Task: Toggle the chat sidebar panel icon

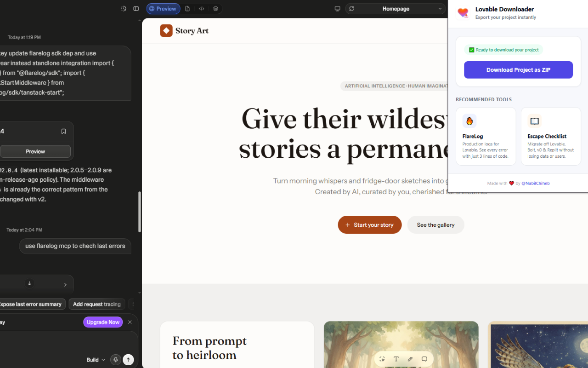Action: coord(136,9)
